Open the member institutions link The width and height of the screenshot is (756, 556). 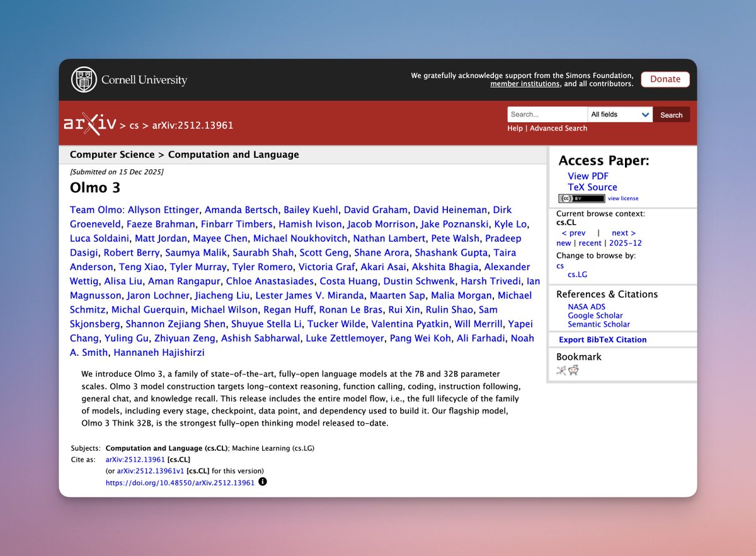click(525, 84)
